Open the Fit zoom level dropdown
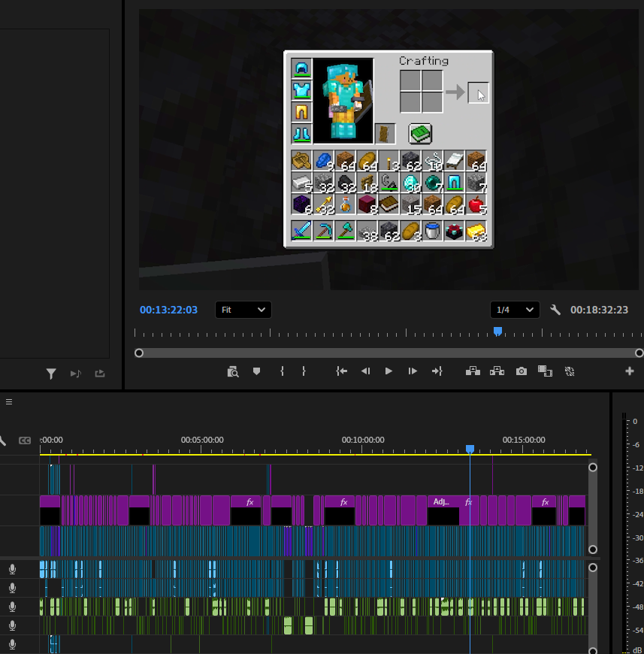 click(x=243, y=310)
